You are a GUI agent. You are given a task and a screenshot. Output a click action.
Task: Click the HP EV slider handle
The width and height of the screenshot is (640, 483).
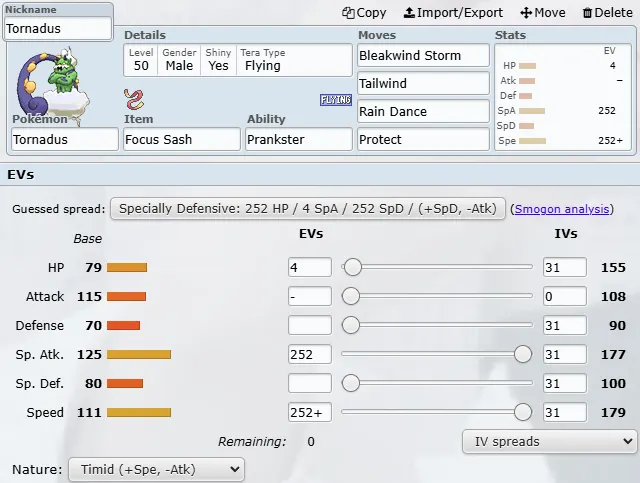(353, 267)
